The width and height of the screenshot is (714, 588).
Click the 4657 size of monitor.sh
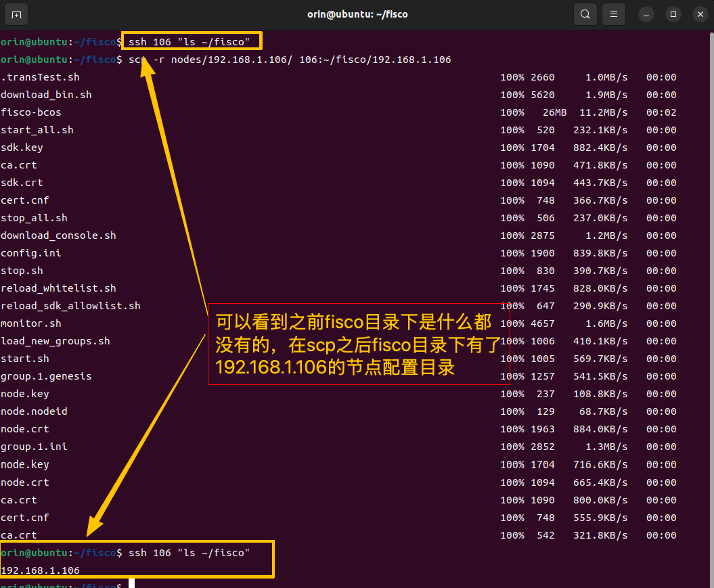(543, 323)
